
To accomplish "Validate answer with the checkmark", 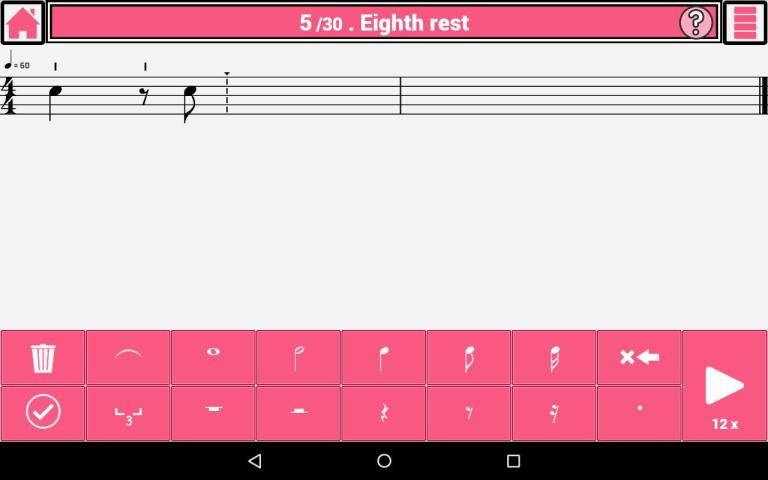I will point(43,413).
